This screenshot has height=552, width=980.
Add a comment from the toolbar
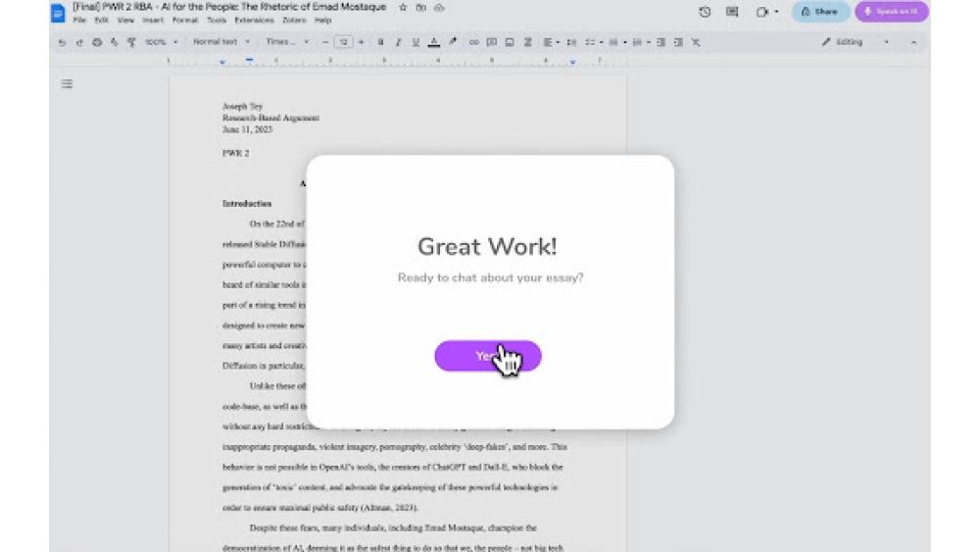point(491,42)
